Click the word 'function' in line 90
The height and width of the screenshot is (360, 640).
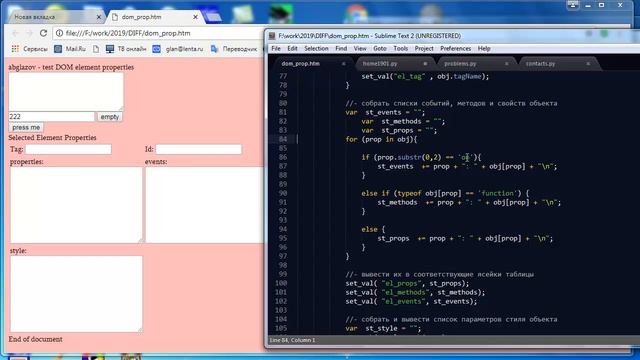click(498, 193)
